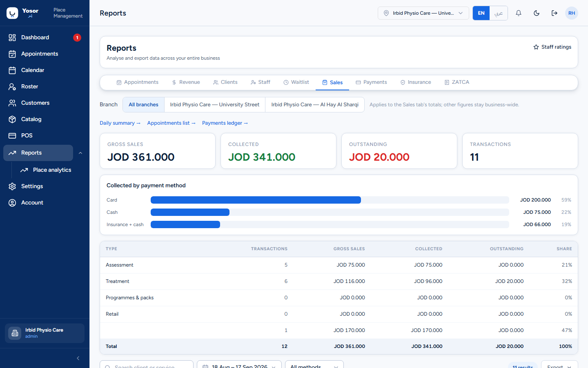Open Dashboard from the sidebar

pos(45,38)
